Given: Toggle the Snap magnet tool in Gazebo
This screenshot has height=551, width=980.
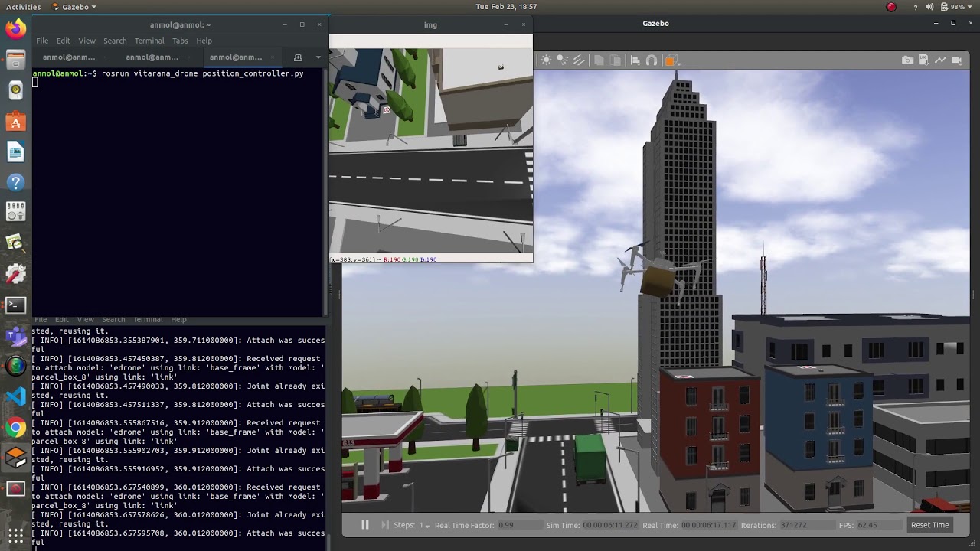Looking at the screenshot, I should tap(652, 60).
